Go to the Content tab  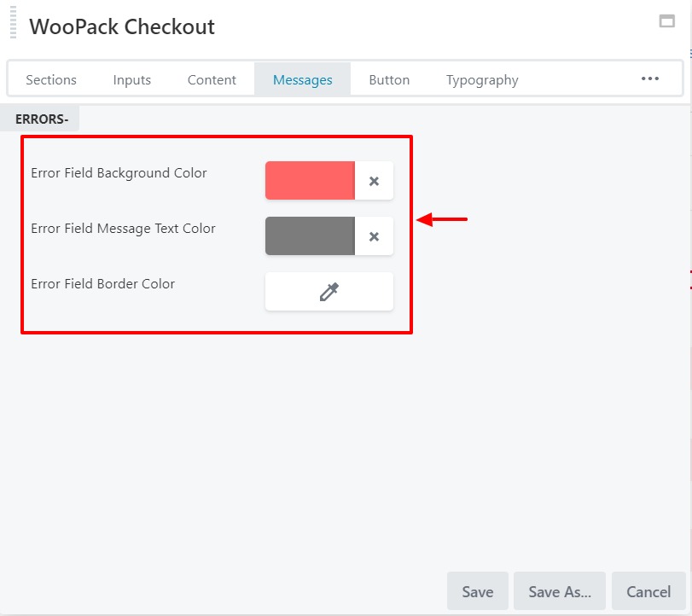[x=212, y=80]
